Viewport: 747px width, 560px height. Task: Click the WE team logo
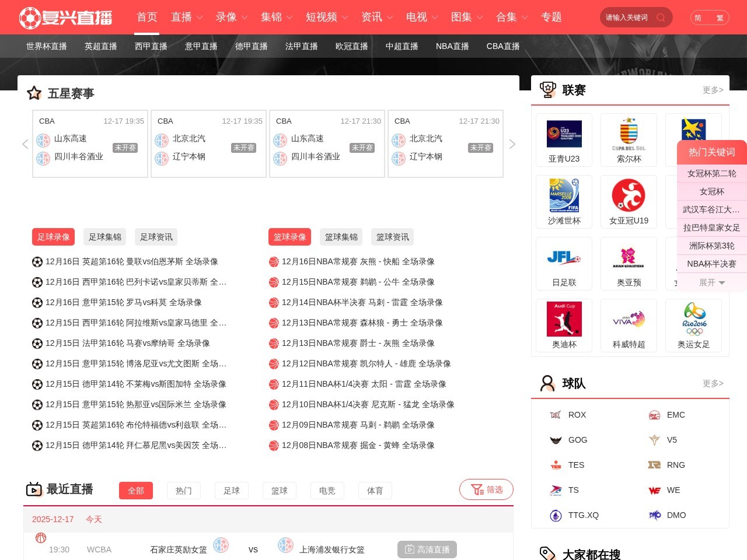(655, 490)
